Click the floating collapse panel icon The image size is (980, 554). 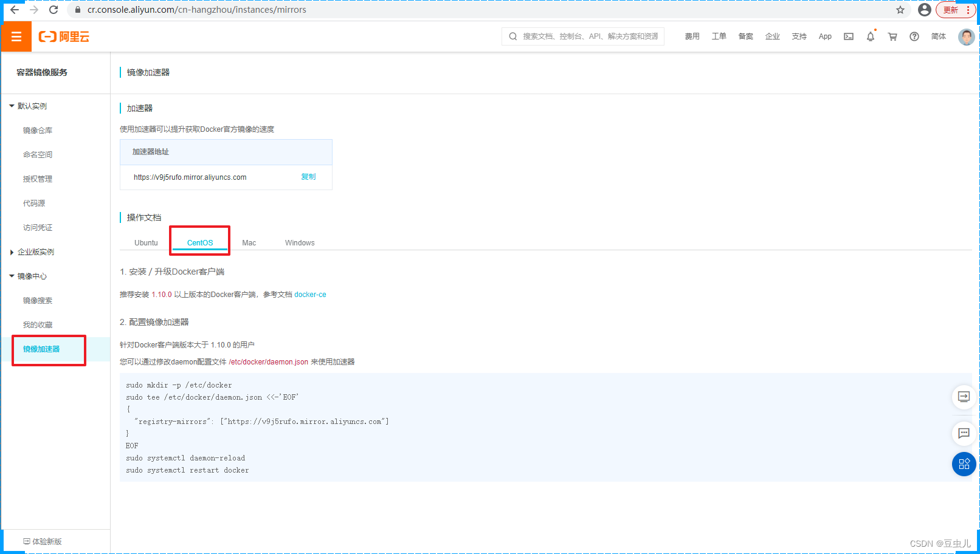[964, 397]
